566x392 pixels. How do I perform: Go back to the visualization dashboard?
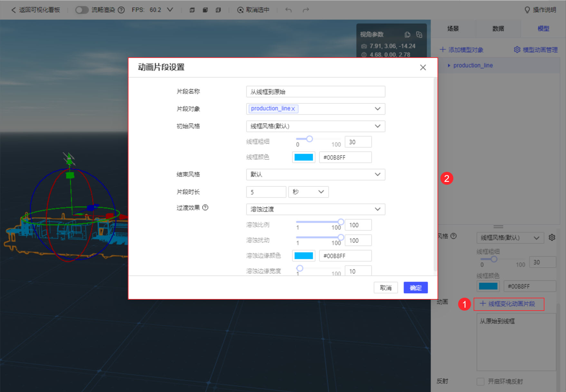[35, 10]
